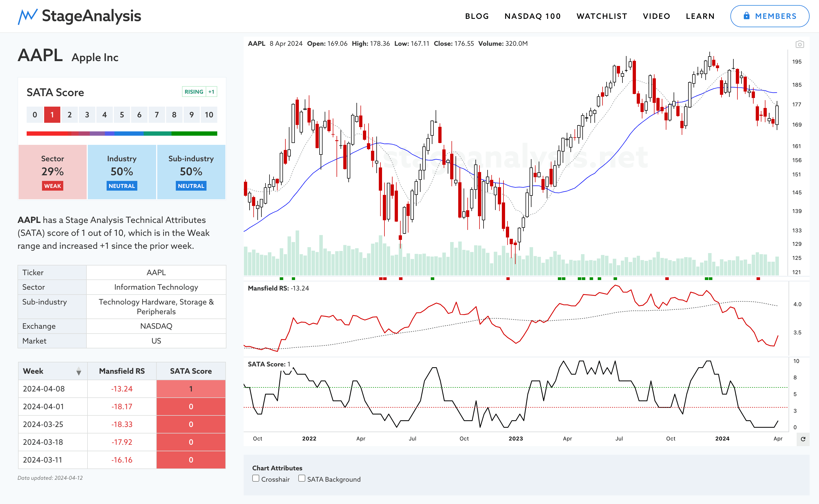
Task: Click the NASDAQ exchange value
Action: (x=156, y=326)
